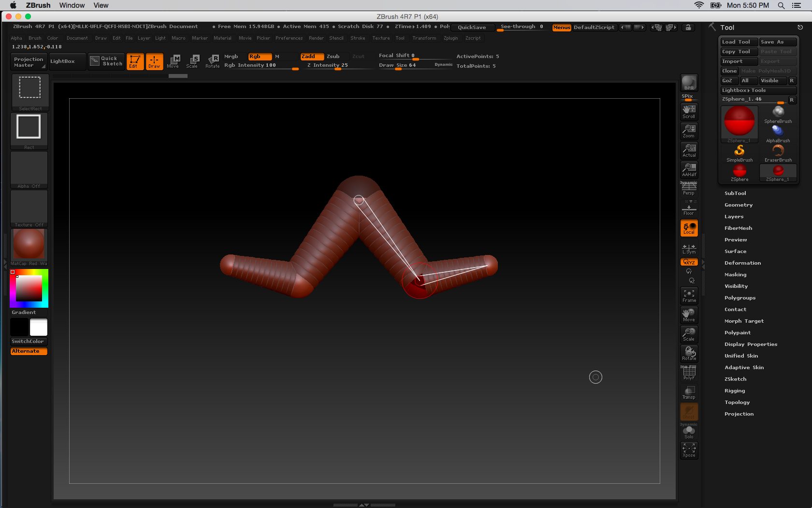Activate Draw mode button
Viewport: 812px width, 508px height.
[154, 61]
